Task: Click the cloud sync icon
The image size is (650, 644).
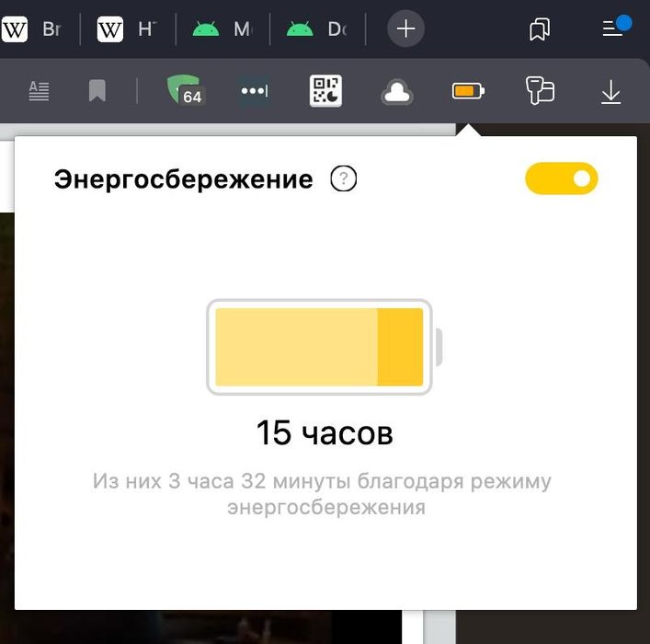Action: tap(397, 91)
